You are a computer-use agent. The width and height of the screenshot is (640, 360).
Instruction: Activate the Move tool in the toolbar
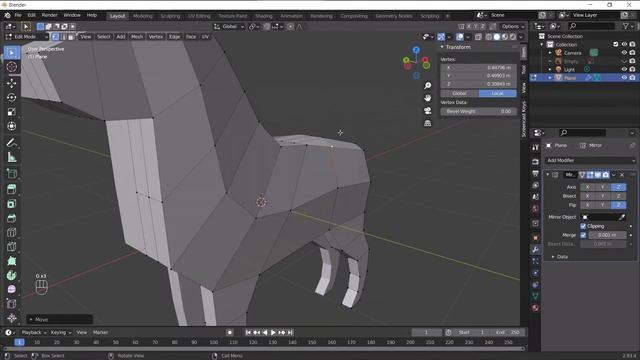pyautogui.click(x=11, y=83)
